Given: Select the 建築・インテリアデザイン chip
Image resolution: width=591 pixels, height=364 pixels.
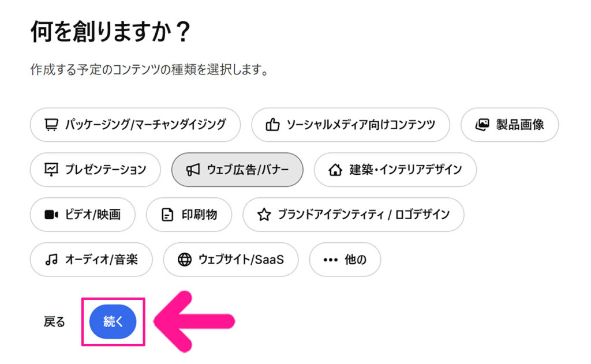Looking at the screenshot, I should coord(395,170).
